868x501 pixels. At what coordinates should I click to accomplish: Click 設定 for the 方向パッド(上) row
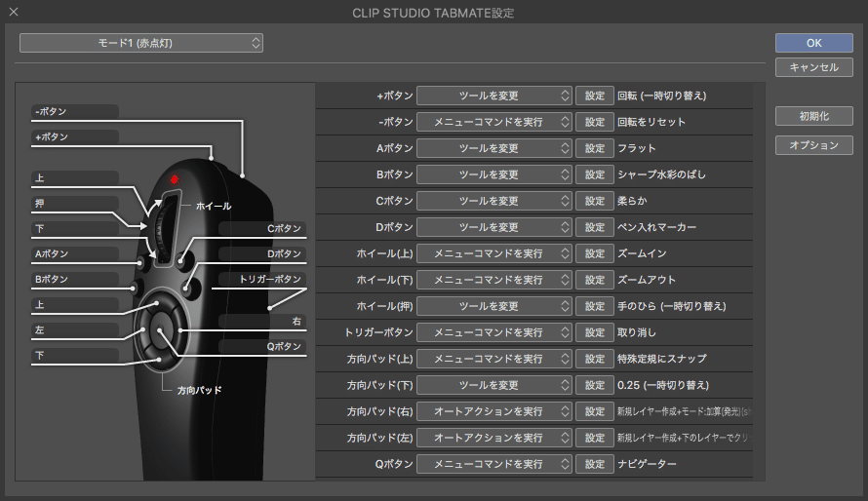coord(595,359)
